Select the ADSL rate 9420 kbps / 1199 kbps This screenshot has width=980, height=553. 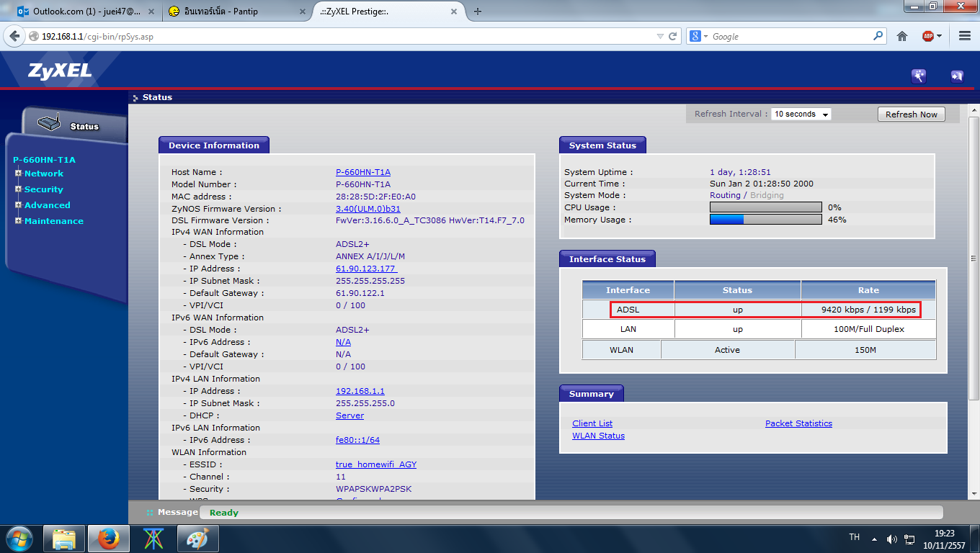pyautogui.click(x=868, y=310)
